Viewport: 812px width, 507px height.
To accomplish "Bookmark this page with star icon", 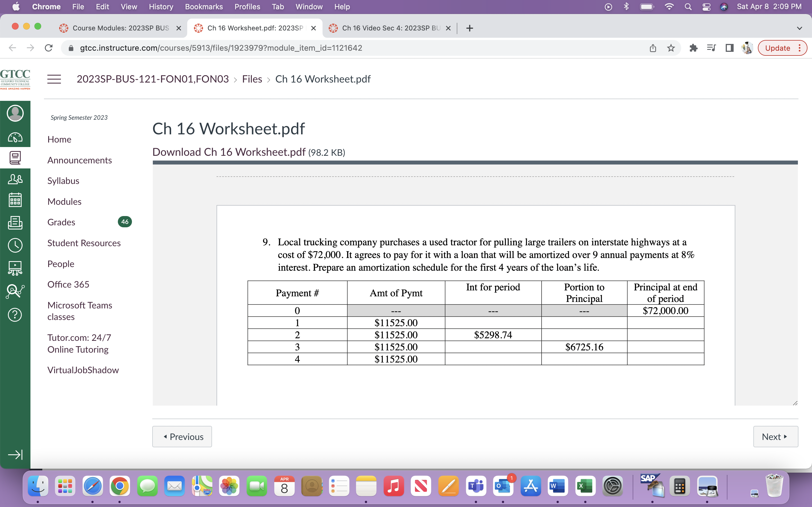I will click(671, 48).
